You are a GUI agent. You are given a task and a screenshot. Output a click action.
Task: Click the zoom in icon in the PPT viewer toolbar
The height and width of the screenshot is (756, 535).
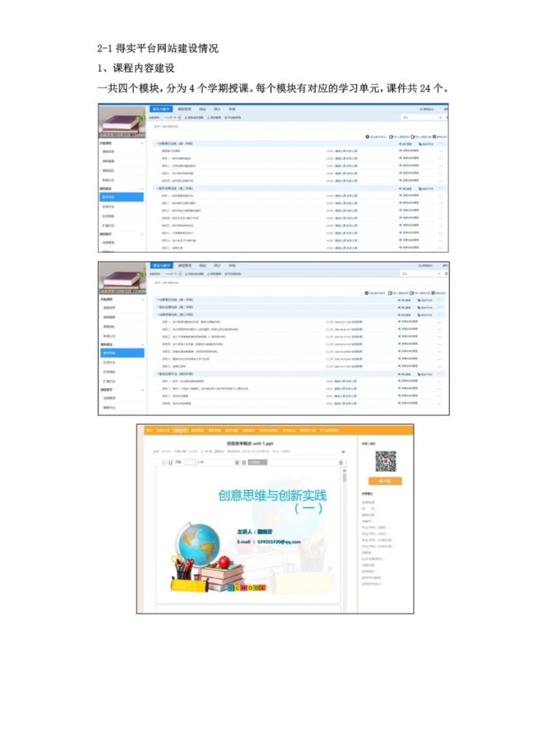pyautogui.click(x=244, y=462)
